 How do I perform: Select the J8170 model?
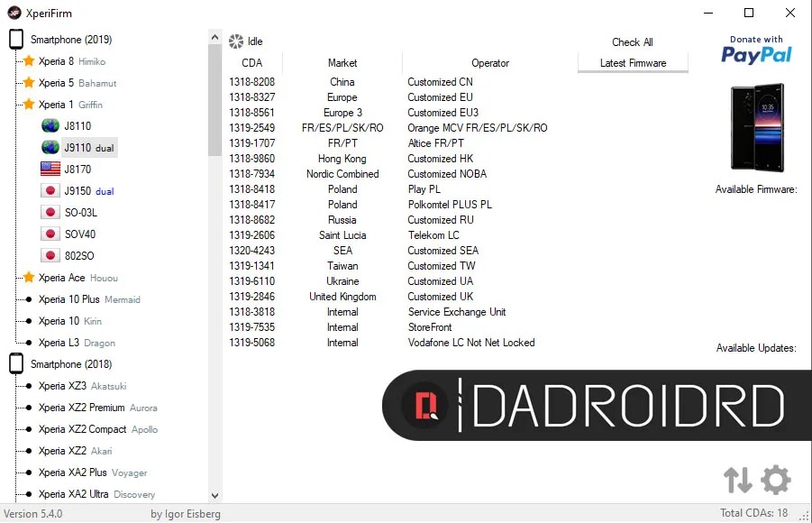click(78, 170)
